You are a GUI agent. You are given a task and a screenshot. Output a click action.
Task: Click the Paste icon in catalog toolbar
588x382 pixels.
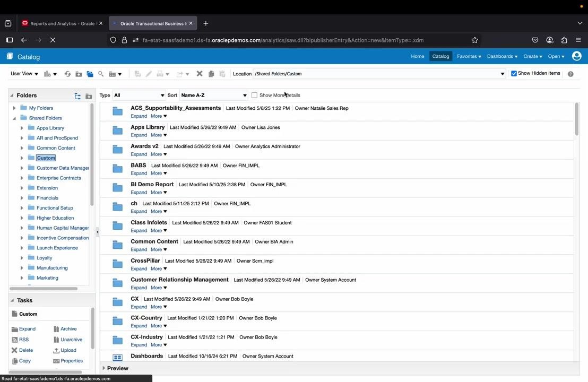[x=222, y=74]
